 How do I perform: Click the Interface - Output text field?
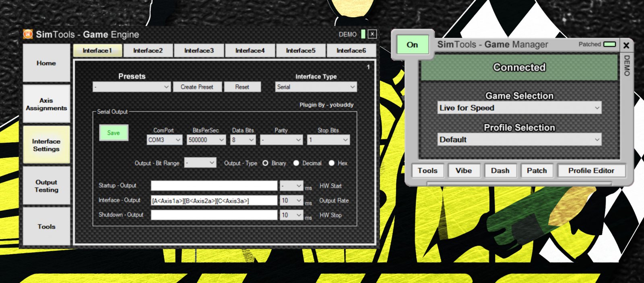click(x=214, y=201)
